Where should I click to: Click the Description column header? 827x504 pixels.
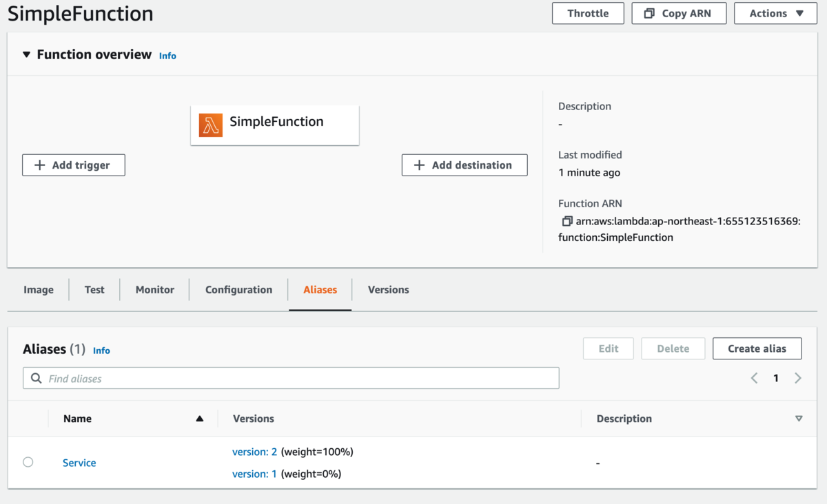coord(624,419)
